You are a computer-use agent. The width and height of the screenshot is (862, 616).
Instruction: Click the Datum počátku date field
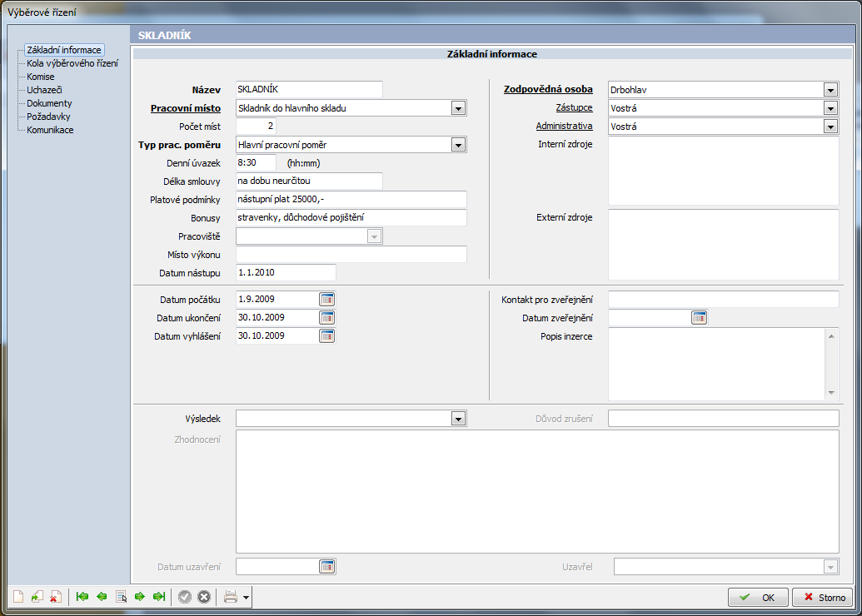[x=277, y=300]
